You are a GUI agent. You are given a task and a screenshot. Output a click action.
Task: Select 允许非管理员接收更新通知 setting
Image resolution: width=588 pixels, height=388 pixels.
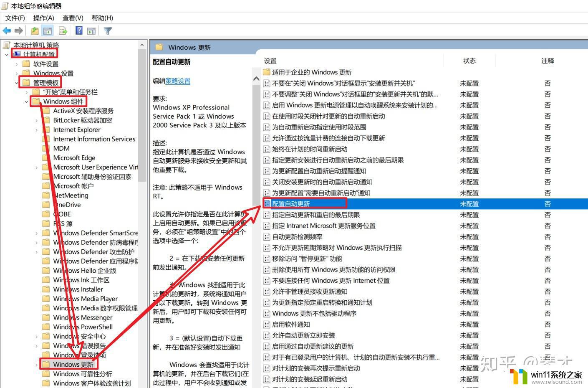coord(310,292)
